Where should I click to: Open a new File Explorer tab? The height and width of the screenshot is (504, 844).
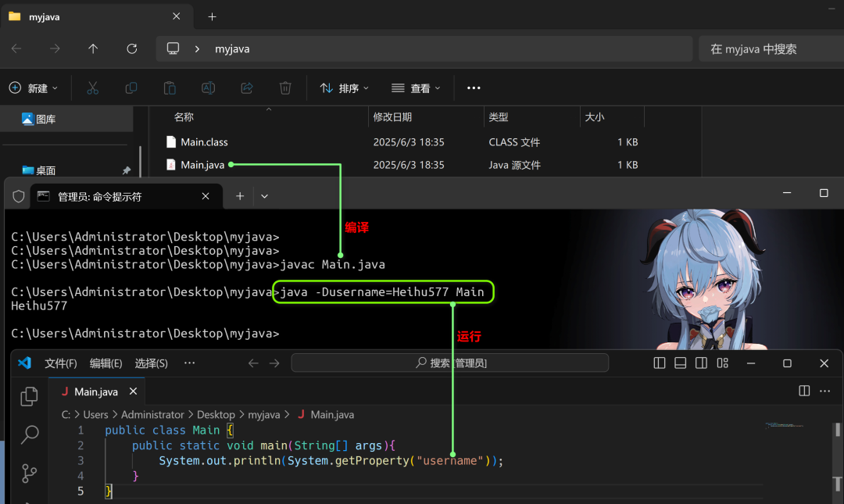click(x=212, y=16)
